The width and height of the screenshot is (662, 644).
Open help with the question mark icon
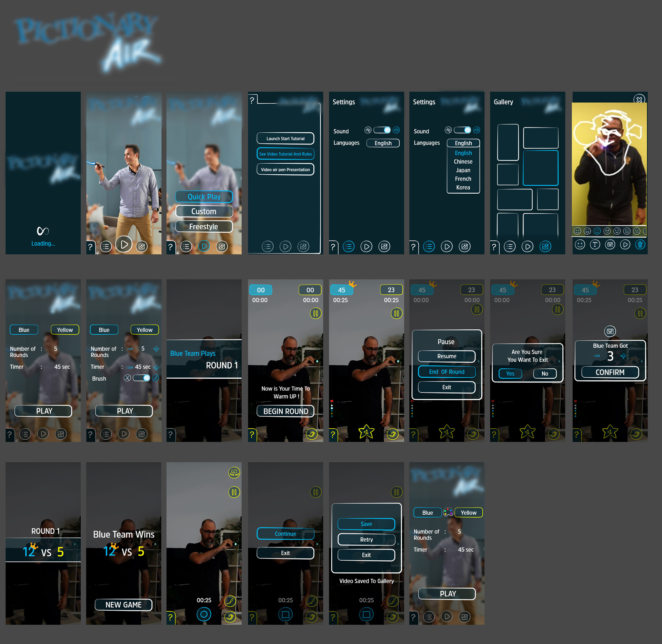click(x=90, y=246)
